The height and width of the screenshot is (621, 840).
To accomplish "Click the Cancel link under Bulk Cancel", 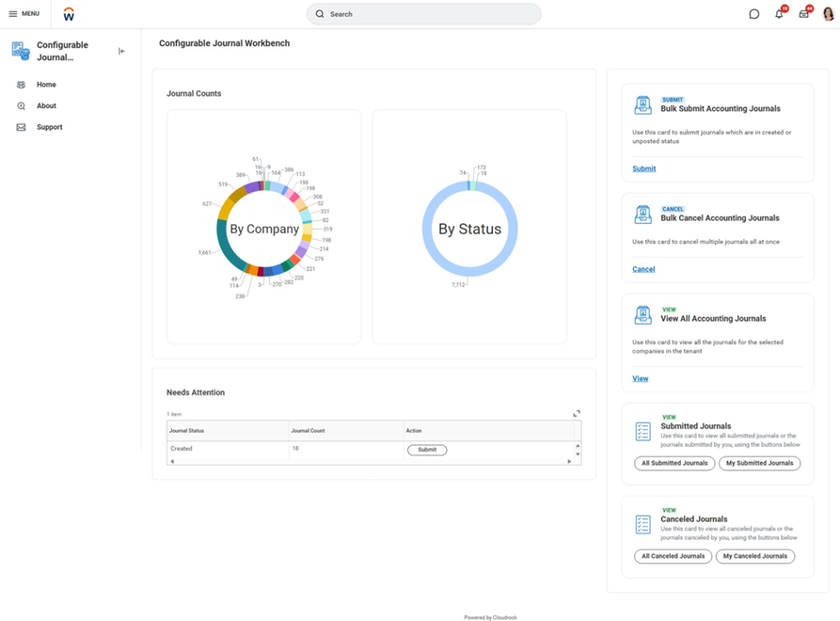I will [x=643, y=268].
